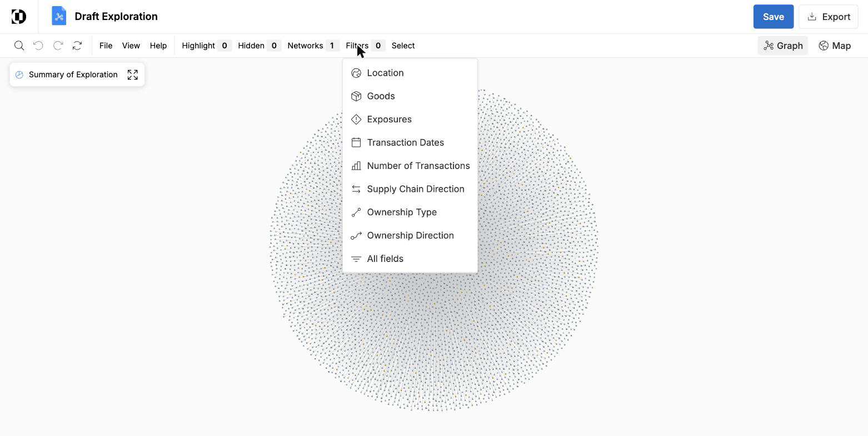Choose Location filter option

pyautogui.click(x=410, y=73)
